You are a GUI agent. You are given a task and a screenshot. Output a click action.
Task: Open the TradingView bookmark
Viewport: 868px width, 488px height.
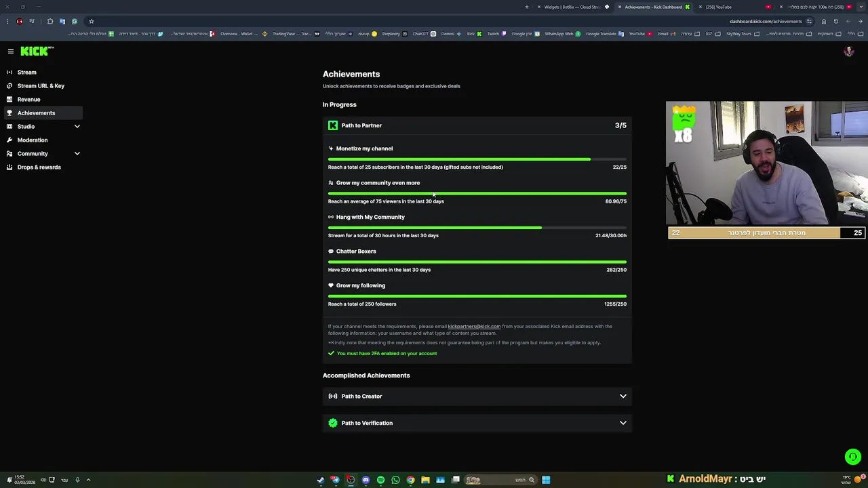tap(296, 34)
